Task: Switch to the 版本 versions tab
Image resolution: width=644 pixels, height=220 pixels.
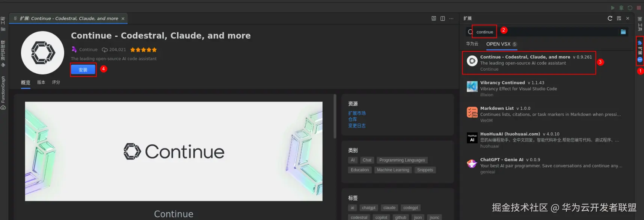Action: (41, 82)
